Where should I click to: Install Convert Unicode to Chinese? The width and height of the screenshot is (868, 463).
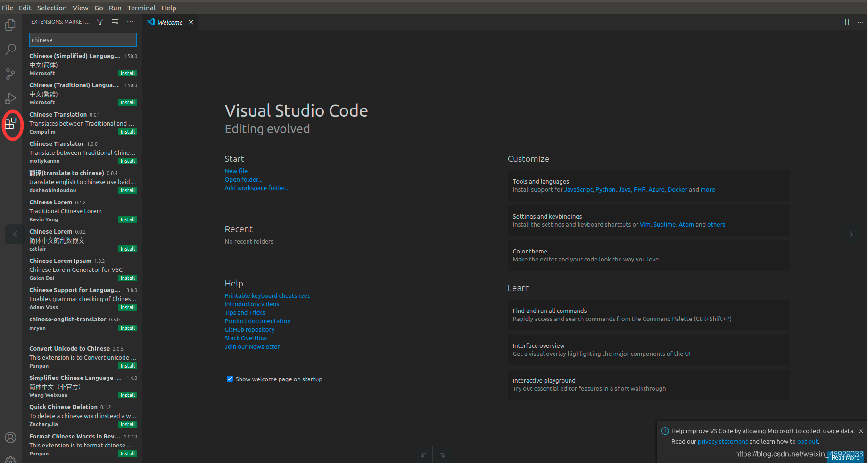(128, 366)
